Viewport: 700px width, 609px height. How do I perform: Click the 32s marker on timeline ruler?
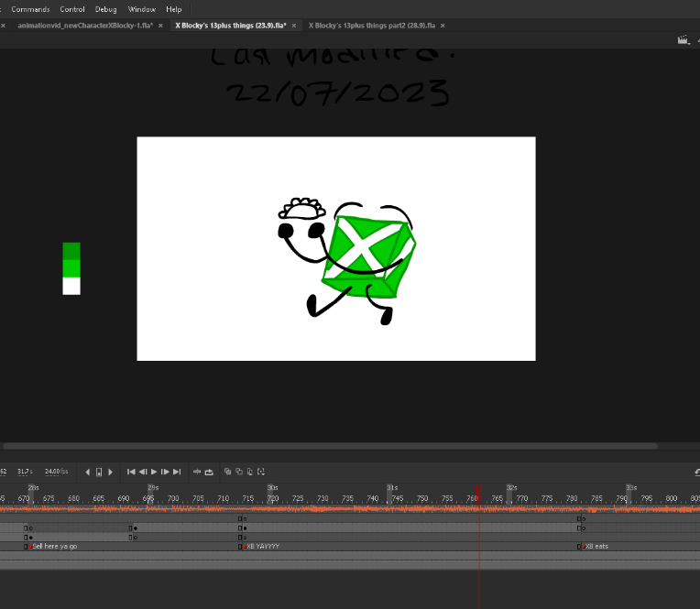coord(512,488)
